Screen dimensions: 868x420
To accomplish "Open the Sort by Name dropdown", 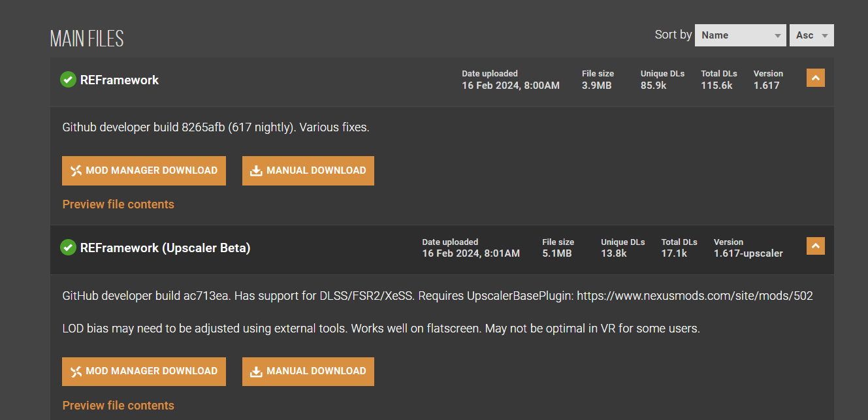I will click(x=741, y=35).
